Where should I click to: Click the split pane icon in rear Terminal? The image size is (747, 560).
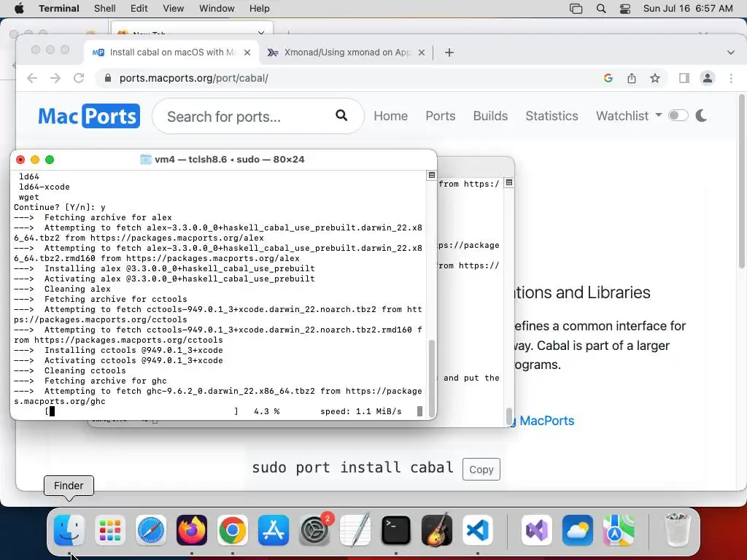click(508, 183)
